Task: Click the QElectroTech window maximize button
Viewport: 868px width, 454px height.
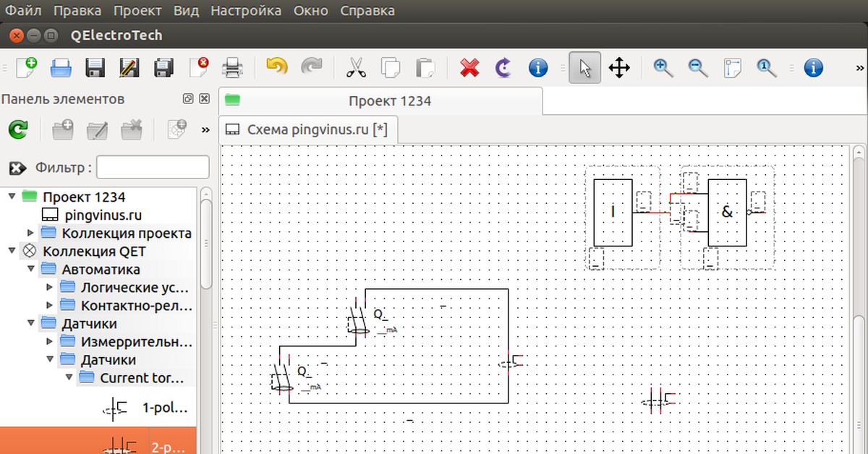Action: 51,35
